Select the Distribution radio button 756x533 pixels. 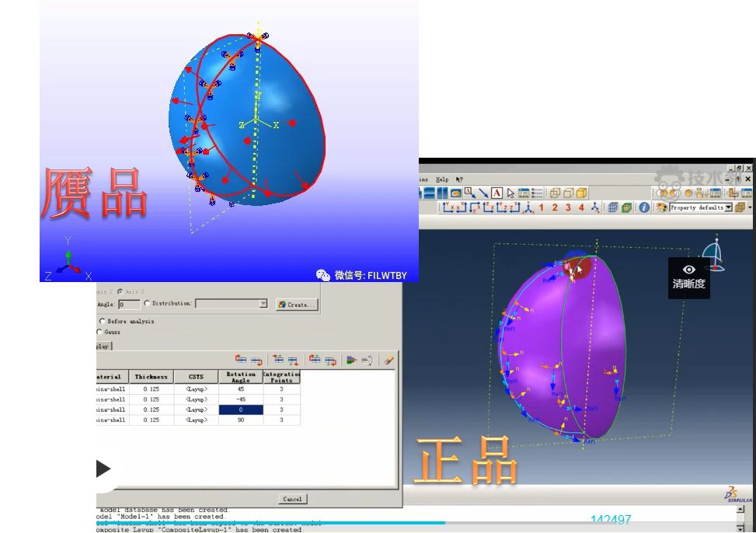pyautogui.click(x=148, y=304)
